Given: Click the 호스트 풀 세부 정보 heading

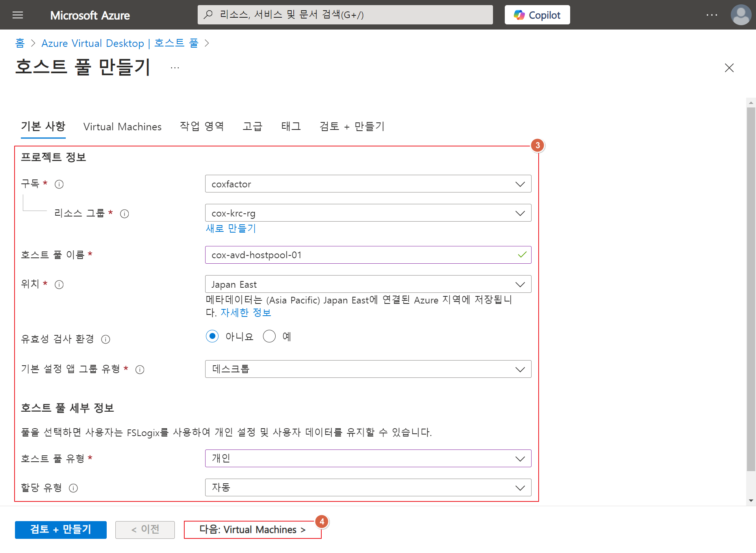Looking at the screenshot, I should tap(67, 408).
